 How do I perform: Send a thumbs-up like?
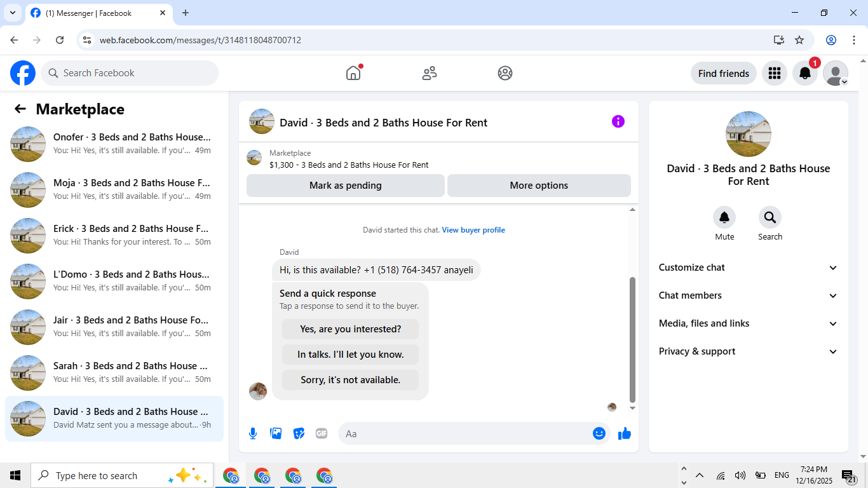(x=625, y=433)
